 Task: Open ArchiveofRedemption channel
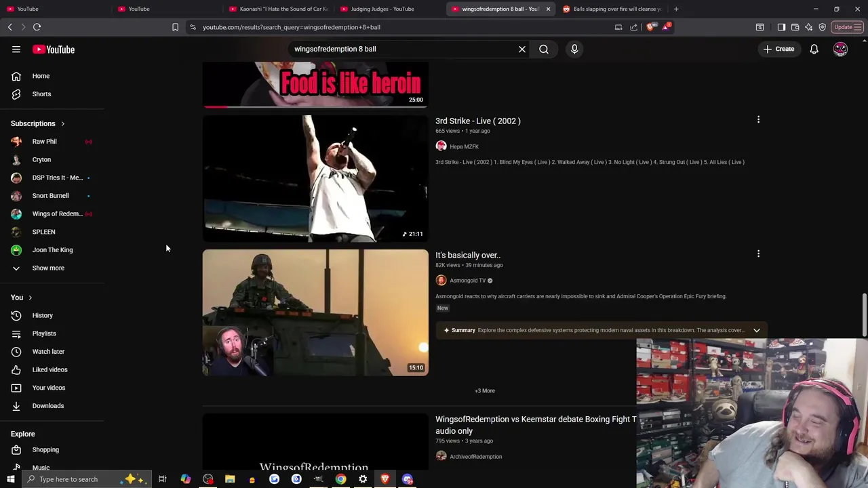(475, 457)
